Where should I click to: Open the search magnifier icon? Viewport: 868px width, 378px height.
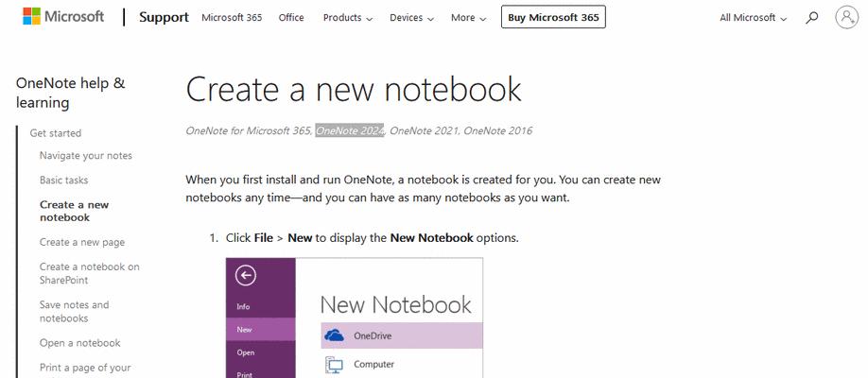point(811,18)
